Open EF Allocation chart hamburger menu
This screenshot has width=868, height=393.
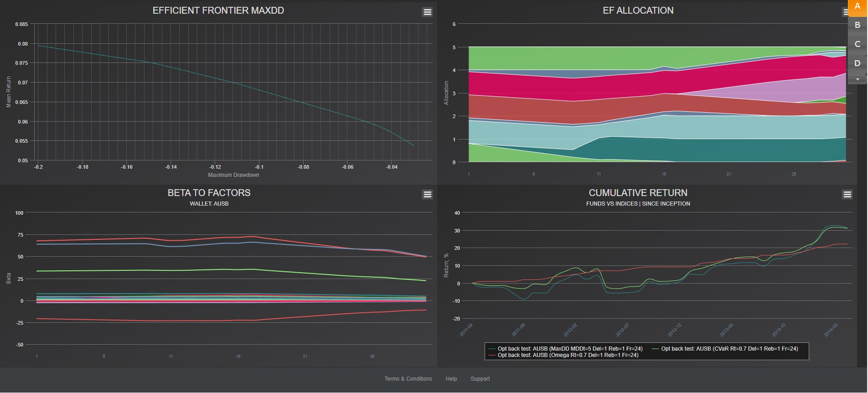click(845, 12)
